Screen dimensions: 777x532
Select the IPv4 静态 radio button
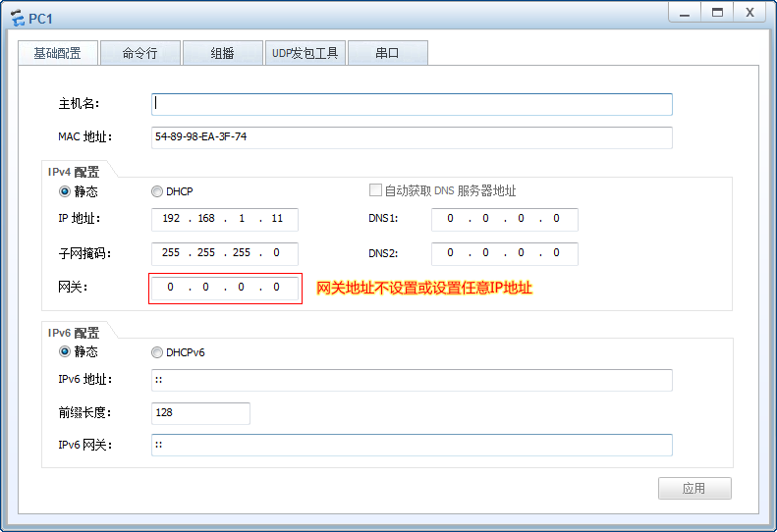tap(65, 191)
